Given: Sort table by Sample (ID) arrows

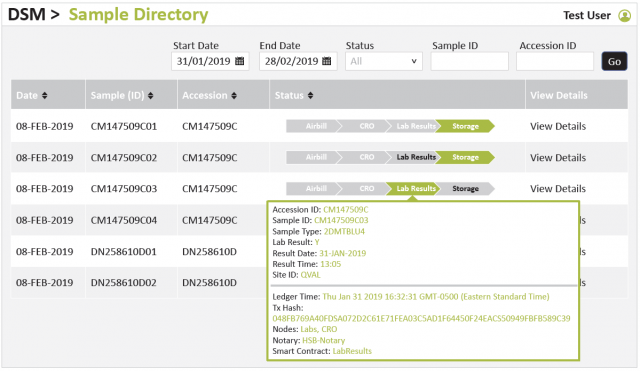Looking at the screenshot, I should click(x=151, y=96).
